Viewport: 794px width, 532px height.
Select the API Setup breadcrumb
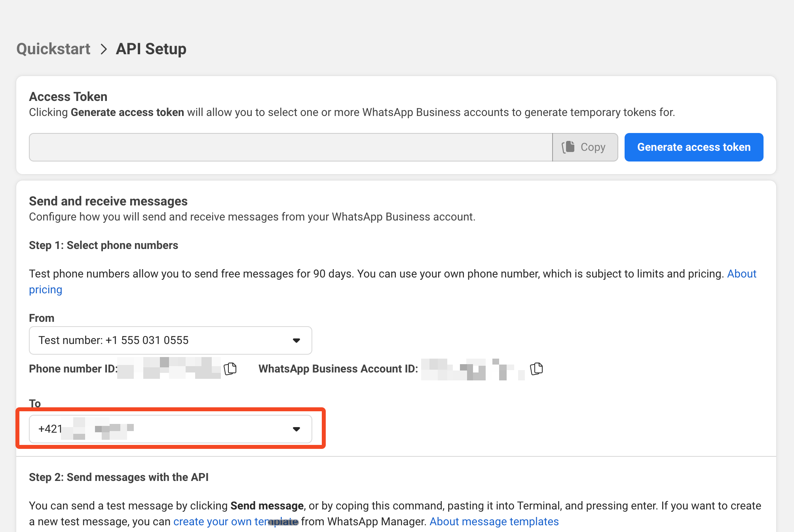click(x=151, y=49)
